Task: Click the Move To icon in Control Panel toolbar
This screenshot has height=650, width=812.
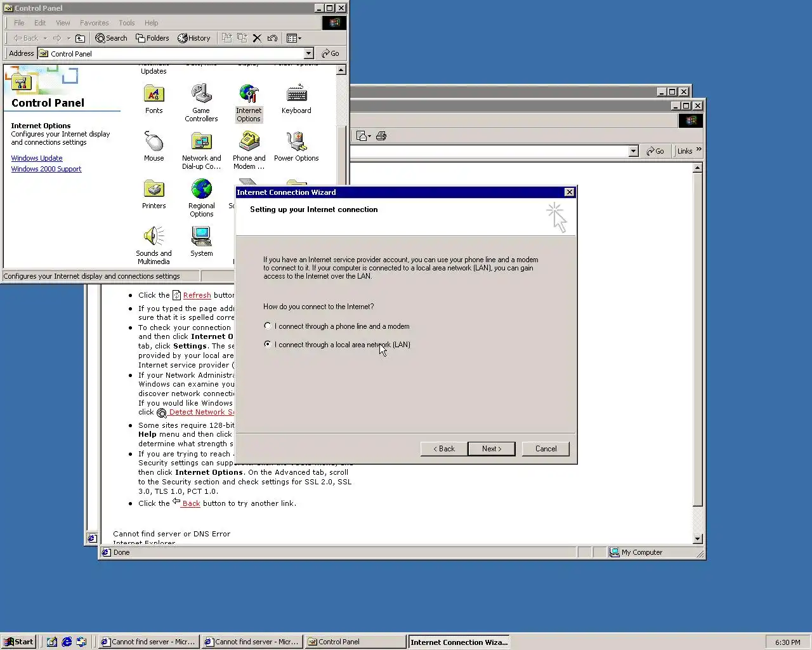Action: [226, 38]
